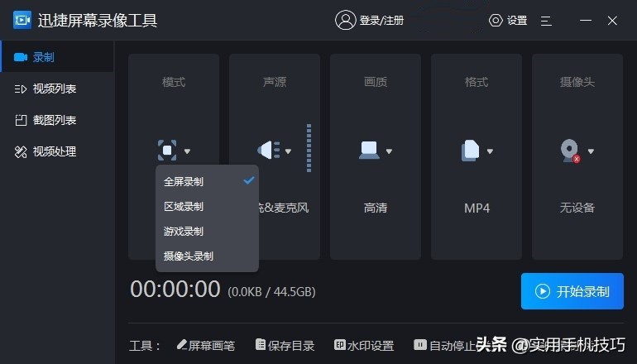637x364 pixels.
Task: Click the 无设备 camera value
Action: (x=577, y=208)
